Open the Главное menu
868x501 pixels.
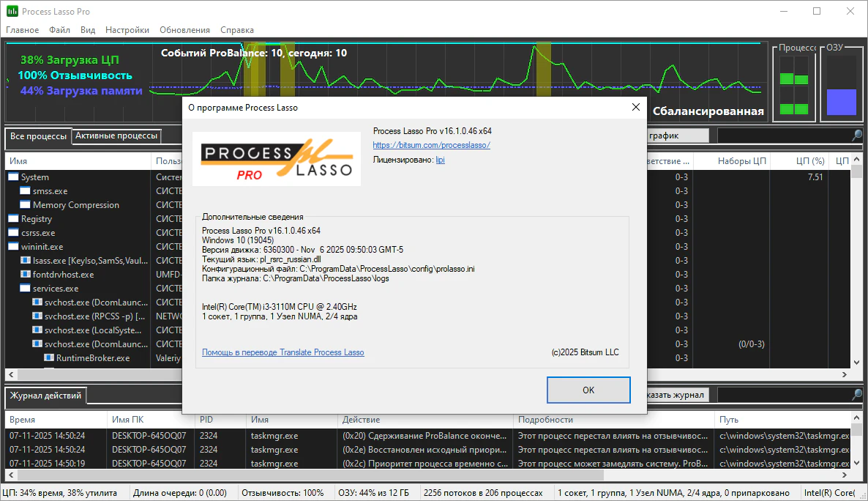point(23,30)
